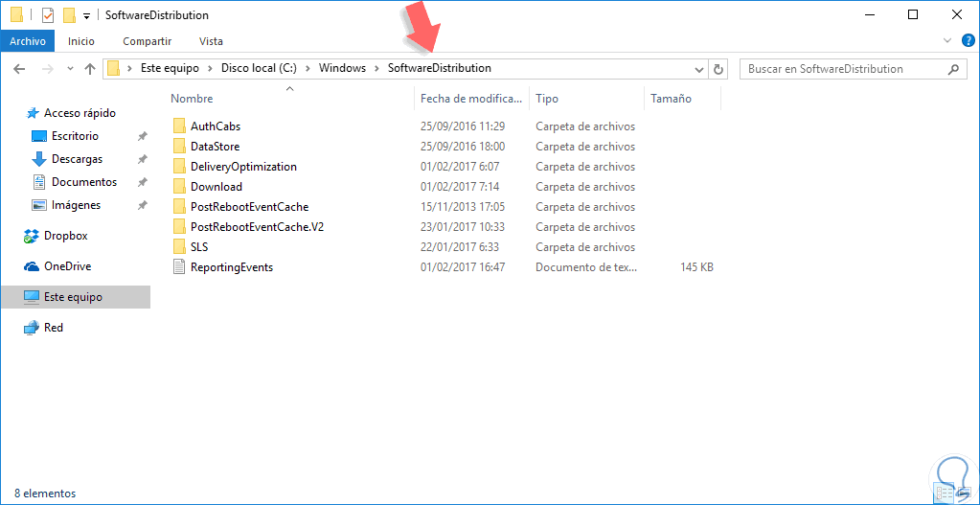Image resolution: width=980 pixels, height=505 pixels.
Task: Select the SLS folder icon
Action: (179, 247)
